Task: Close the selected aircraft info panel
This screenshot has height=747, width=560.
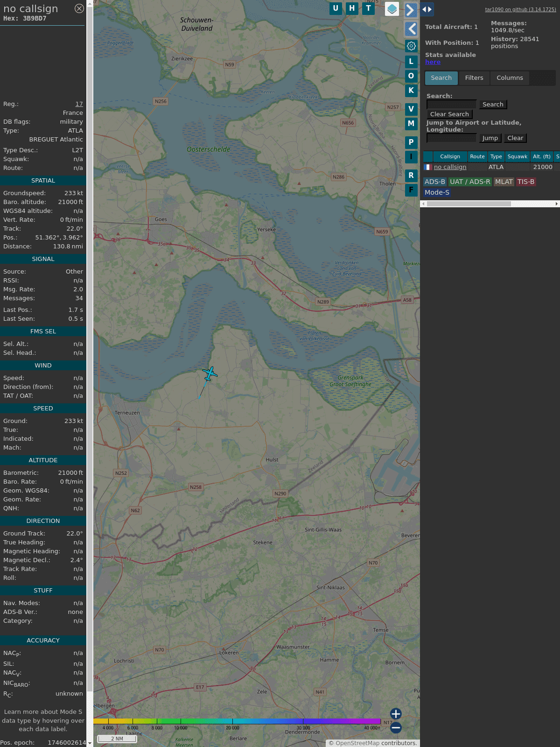Action: pos(79,8)
